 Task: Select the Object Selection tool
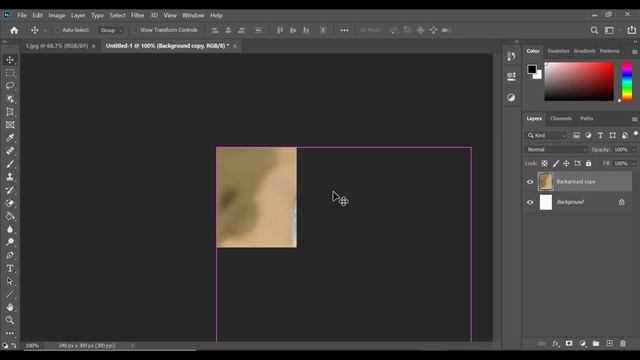[10, 99]
